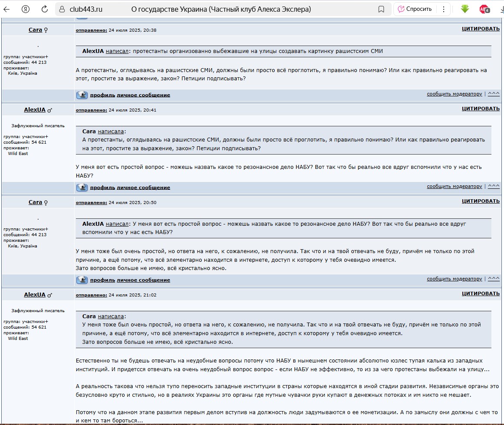
Task: Click the avatar icon beside профиль in the 20:50 post
Action: click(82, 280)
